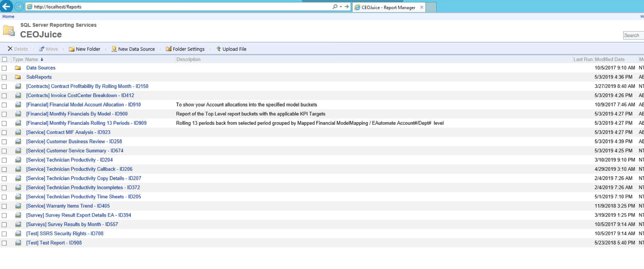Image resolution: width=644 pixels, height=269 pixels.
Task: Click report icon for Survey Result Export Details EA
Action: (18, 215)
